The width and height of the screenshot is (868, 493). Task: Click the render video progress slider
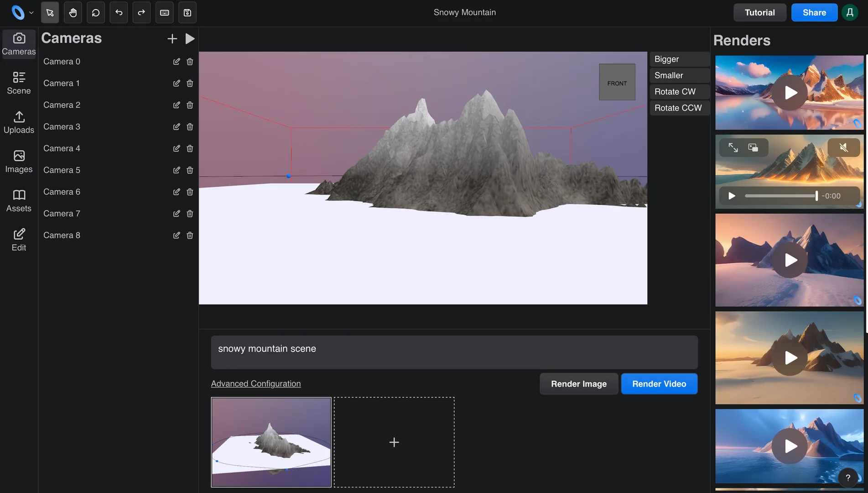point(780,196)
